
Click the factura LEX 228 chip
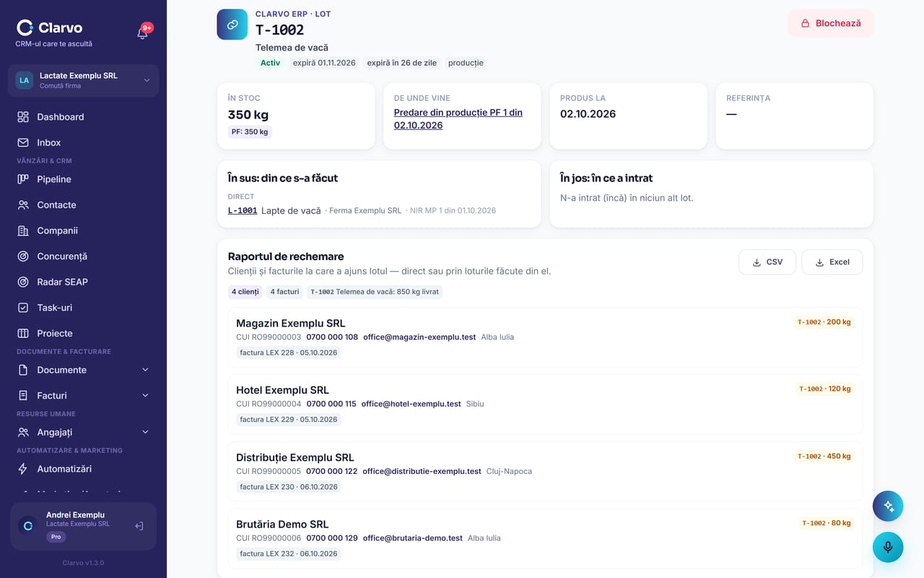(289, 353)
